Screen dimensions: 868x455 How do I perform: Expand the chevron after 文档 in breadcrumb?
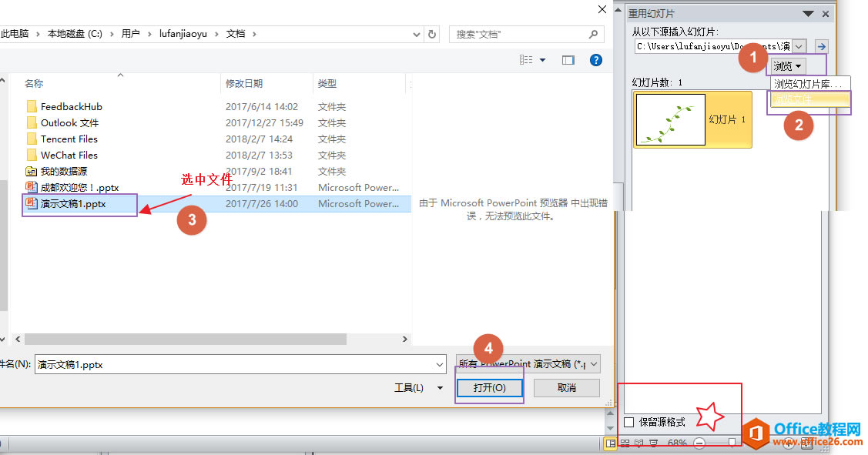(x=254, y=35)
